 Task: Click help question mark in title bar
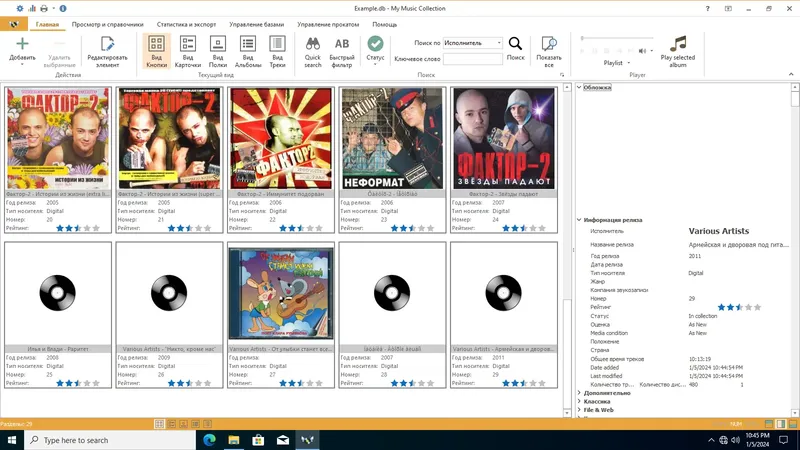[707, 8]
